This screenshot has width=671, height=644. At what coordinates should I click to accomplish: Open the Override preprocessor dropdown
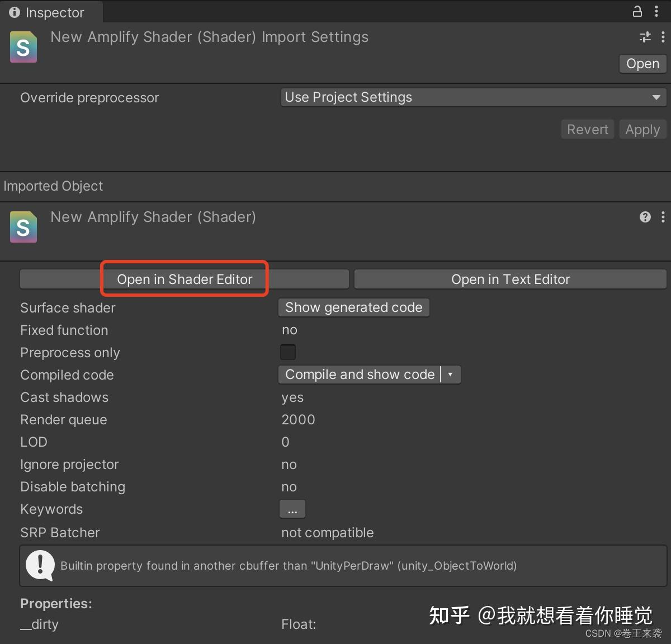(472, 97)
